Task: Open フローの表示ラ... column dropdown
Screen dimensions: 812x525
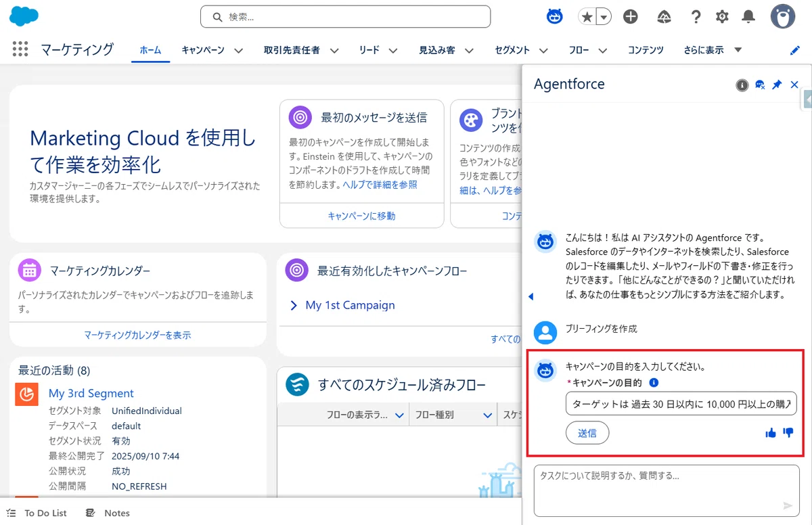Action: pyautogui.click(x=399, y=415)
